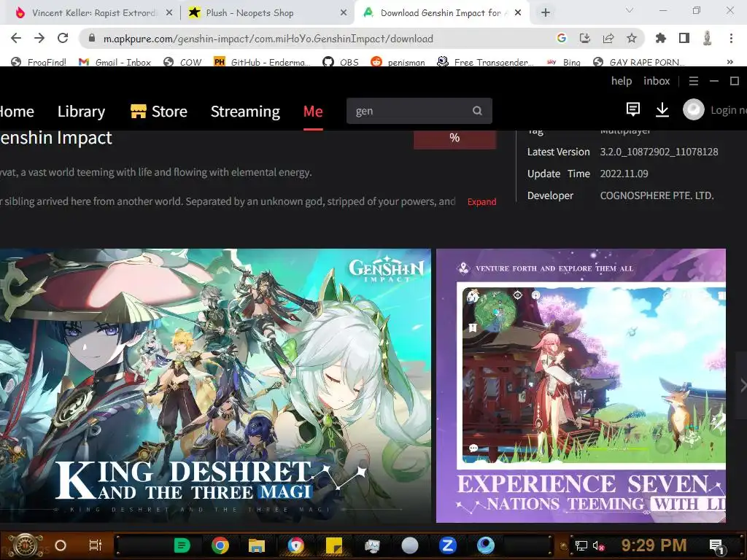Open the Store tab

point(158,112)
